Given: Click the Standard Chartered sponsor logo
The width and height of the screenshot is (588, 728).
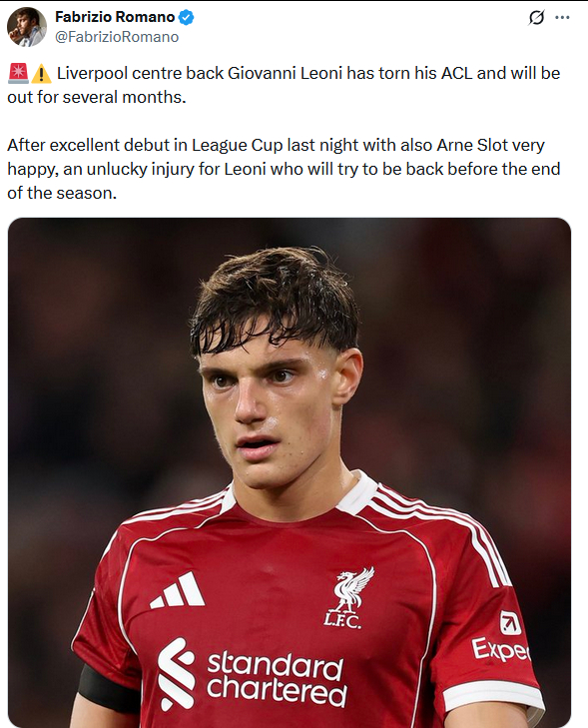Looking at the screenshot, I should pyautogui.click(x=252, y=674).
